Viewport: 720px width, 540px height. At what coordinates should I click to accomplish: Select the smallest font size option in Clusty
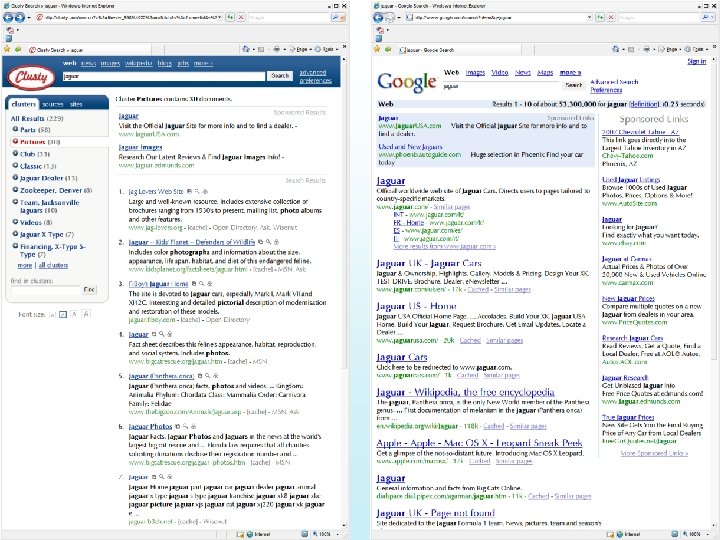point(52,315)
